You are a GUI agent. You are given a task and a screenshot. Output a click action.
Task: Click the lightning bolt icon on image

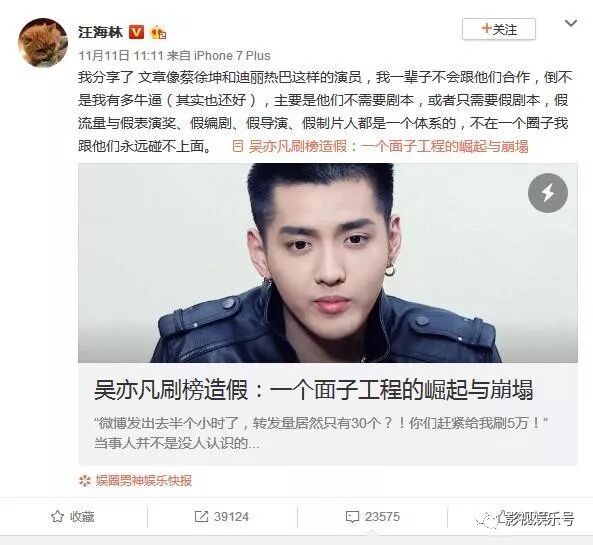548,193
